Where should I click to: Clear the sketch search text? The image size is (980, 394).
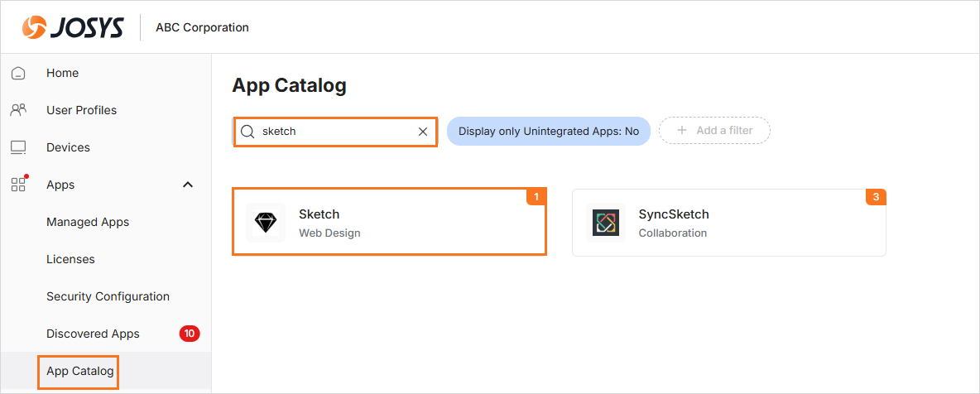pyautogui.click(x=422, y=132)
